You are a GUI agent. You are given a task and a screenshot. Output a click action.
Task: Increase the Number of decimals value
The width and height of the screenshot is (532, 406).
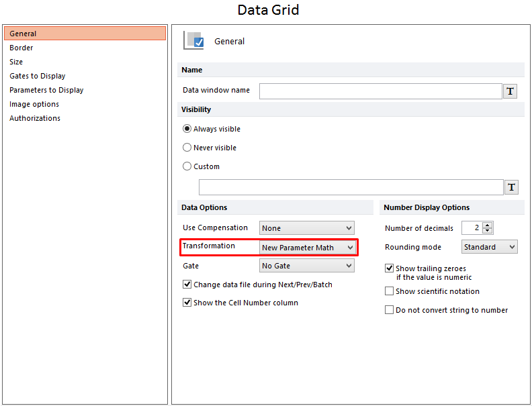click(488, 225)
